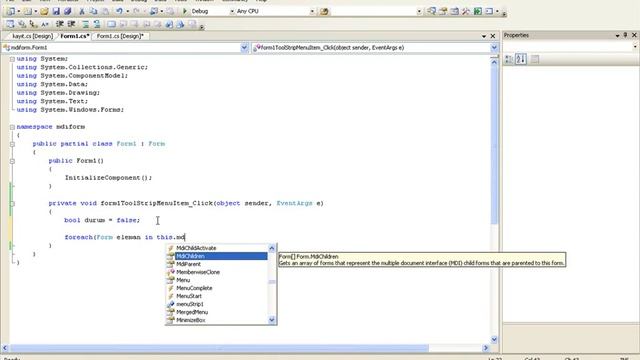Uncomment selected lines icon

click(97, 24)
